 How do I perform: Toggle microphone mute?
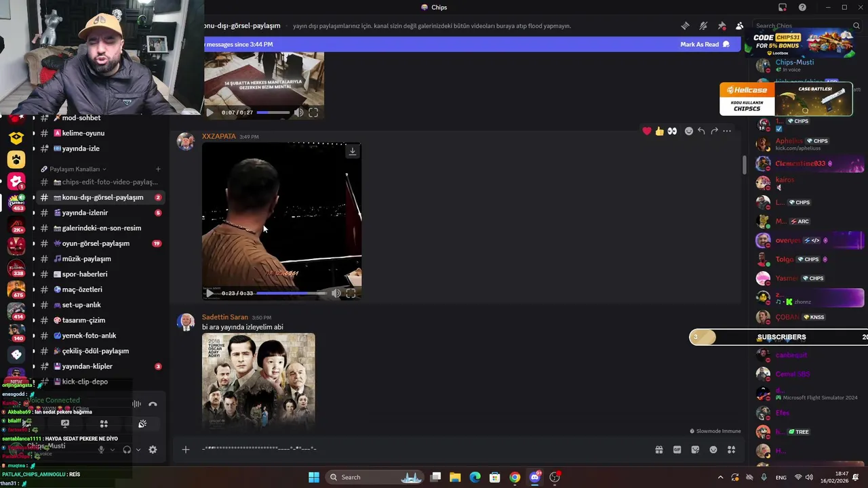pos(101,449)
